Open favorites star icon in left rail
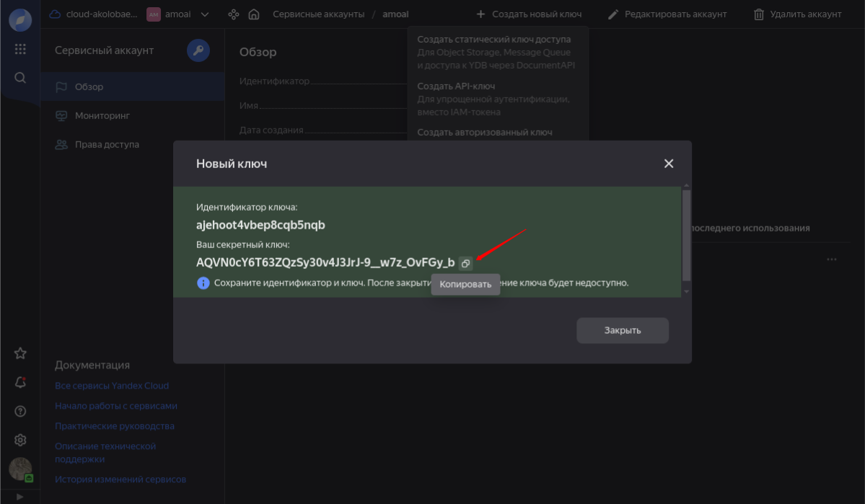This screenshot has width=865, height=504. [x=20, y=353]
